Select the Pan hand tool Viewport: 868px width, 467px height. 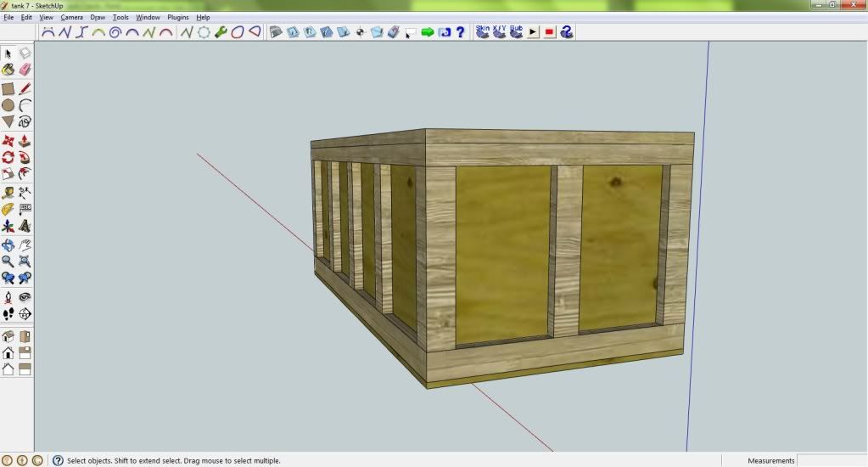point(25,245)
